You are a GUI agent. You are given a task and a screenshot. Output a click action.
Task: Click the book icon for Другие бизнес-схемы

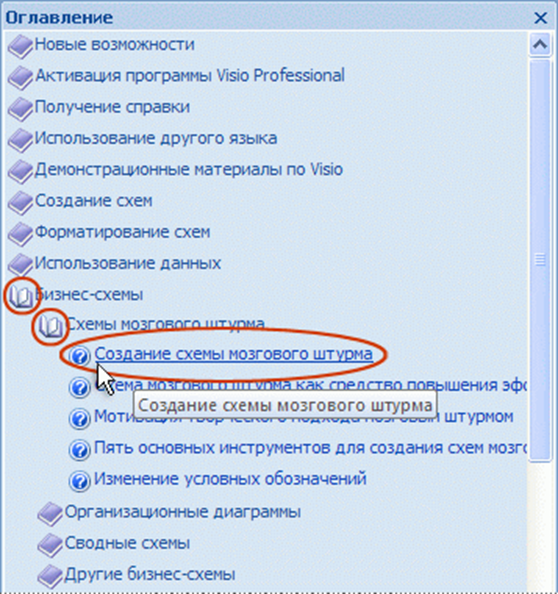tap(50, 577)
